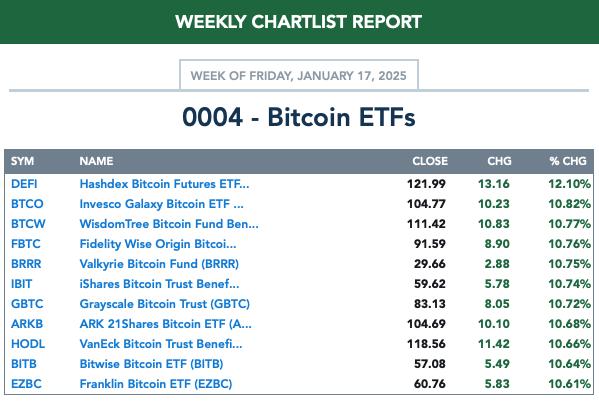Screen dimensions: 599x401
Task: Sort table by CLOSE column header
Action: [x=430, y=161]
